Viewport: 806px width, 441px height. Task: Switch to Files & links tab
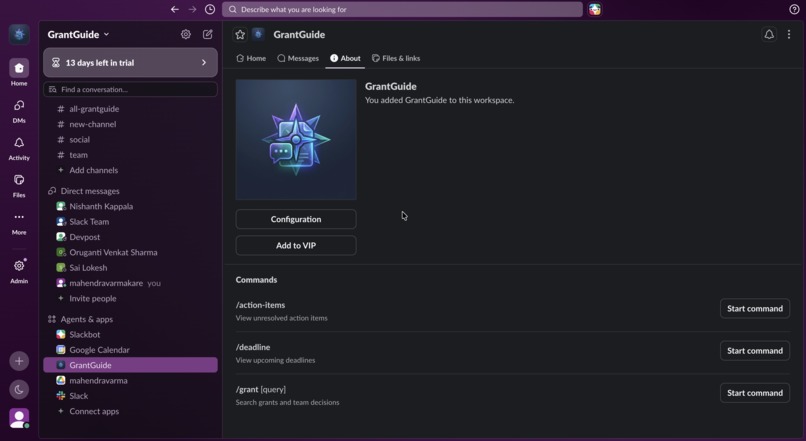pyautogui.click(x=396, y=58)
